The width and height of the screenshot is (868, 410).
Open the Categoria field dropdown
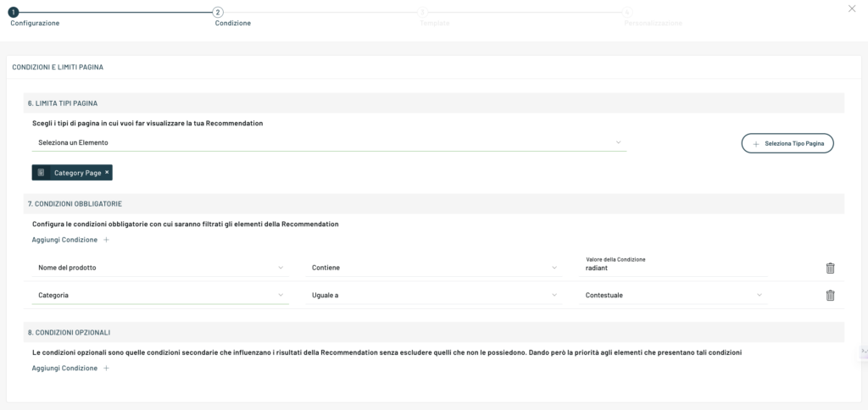pyautogui.click(x=160, y=296)
